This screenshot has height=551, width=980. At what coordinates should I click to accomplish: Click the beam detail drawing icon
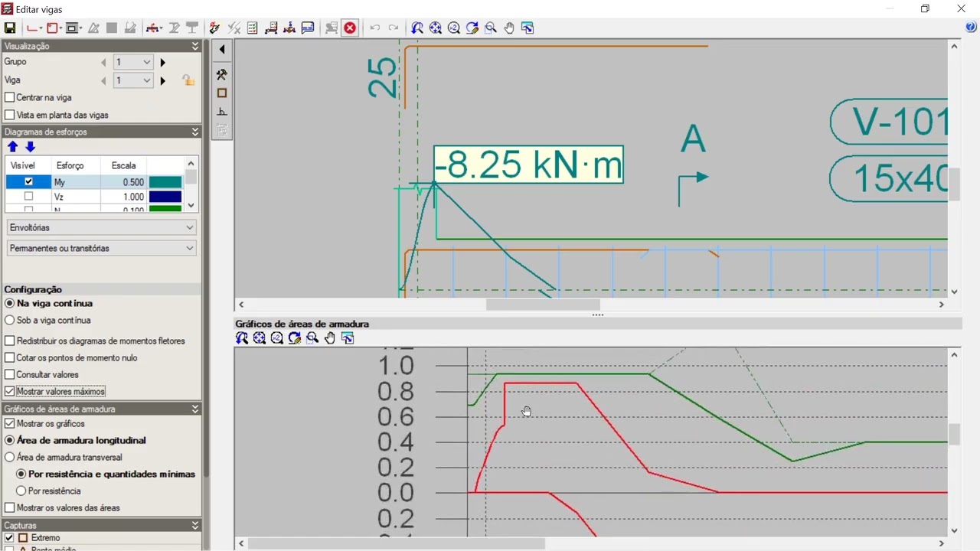(271, 28)
